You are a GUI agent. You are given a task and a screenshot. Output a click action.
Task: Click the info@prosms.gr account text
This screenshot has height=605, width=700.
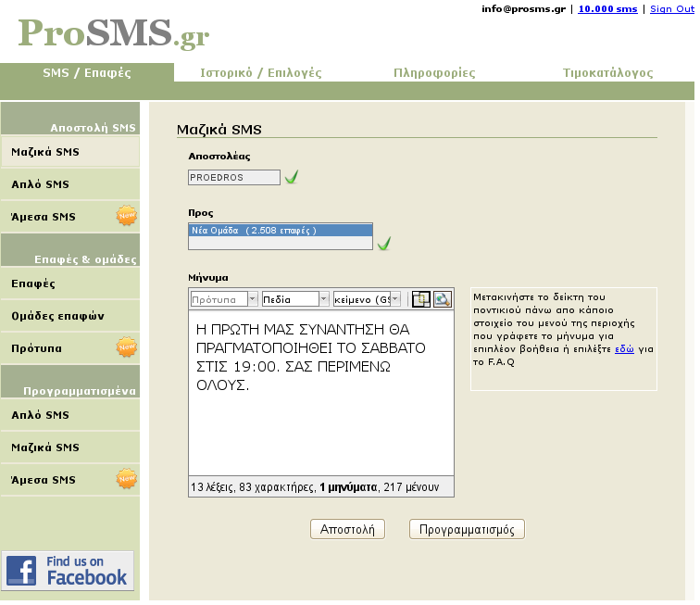pos(523,9)
